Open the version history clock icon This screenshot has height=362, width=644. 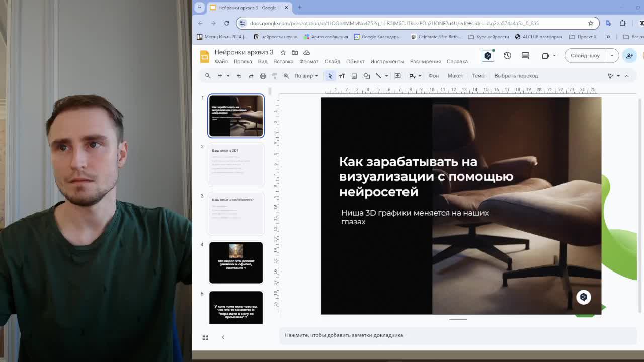coord(507,56)
